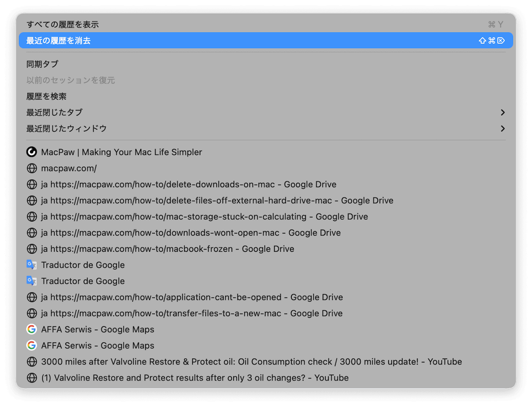532x407 pixels.
Task: Click 履歴を検索 menu item
Action: coord(266,97)
